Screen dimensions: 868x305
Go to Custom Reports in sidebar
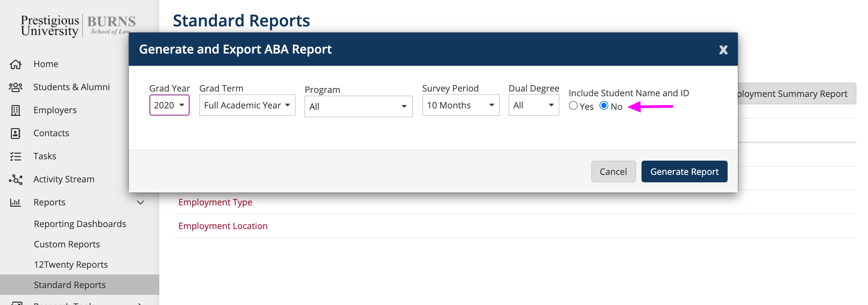pyautogui.click(x=67, y=244)
